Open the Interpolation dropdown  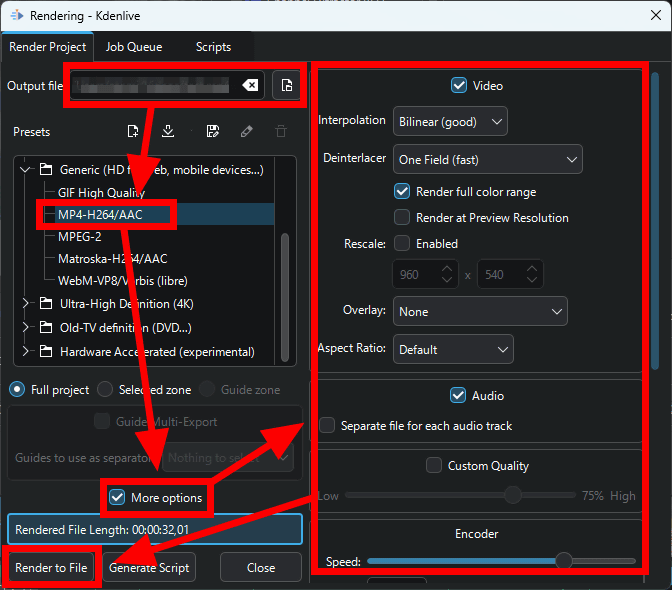pos(450,121)
